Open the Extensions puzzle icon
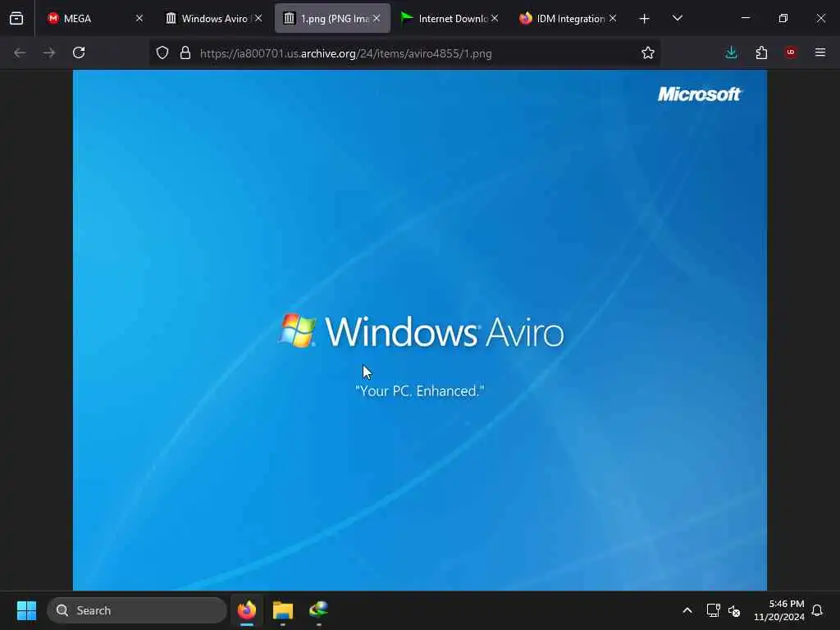The image size is (840, 630). [761, 52]
